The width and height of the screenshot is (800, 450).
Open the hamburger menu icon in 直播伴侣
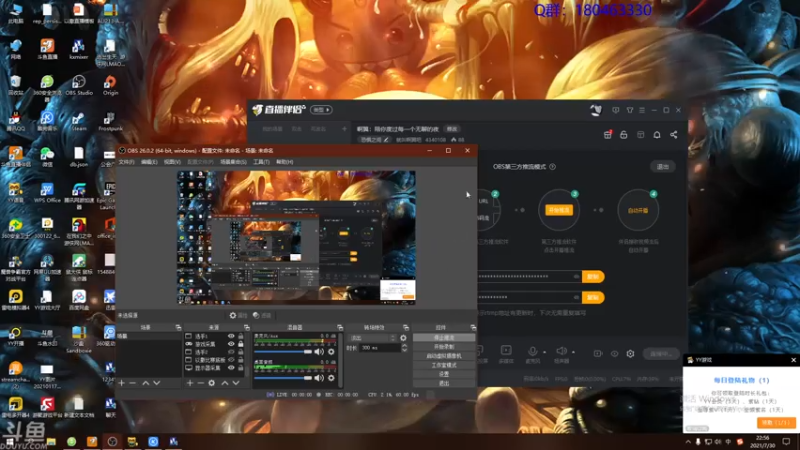[x=642, y=110]
